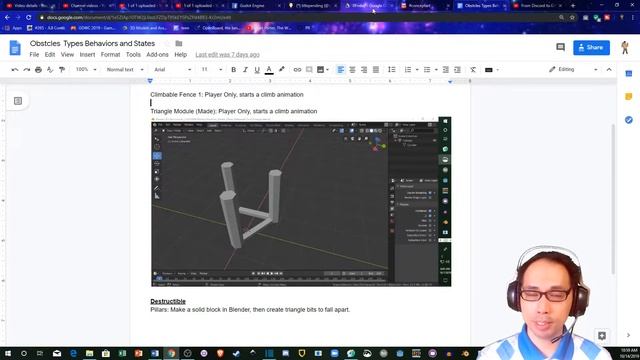Viewport: 640px width, 360px height.
Task: Click the Last edit was 7 days ago link
Action: pos(227,55)
